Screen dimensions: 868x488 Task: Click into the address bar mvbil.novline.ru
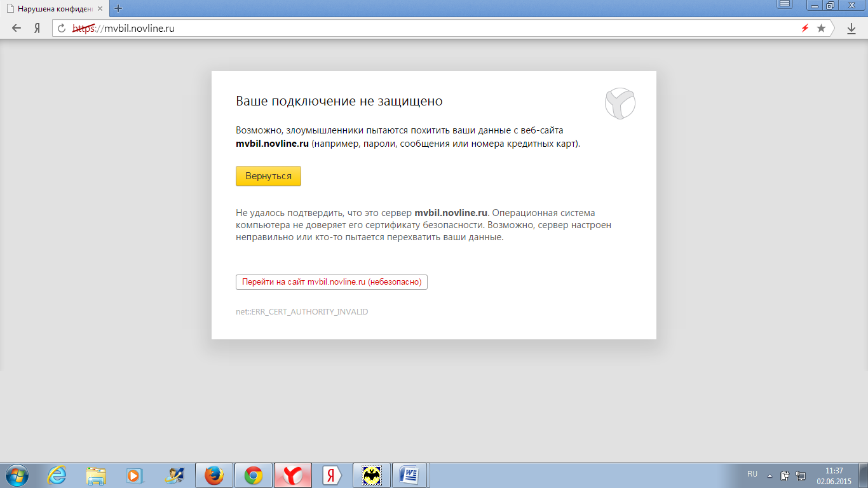(445, 28)
